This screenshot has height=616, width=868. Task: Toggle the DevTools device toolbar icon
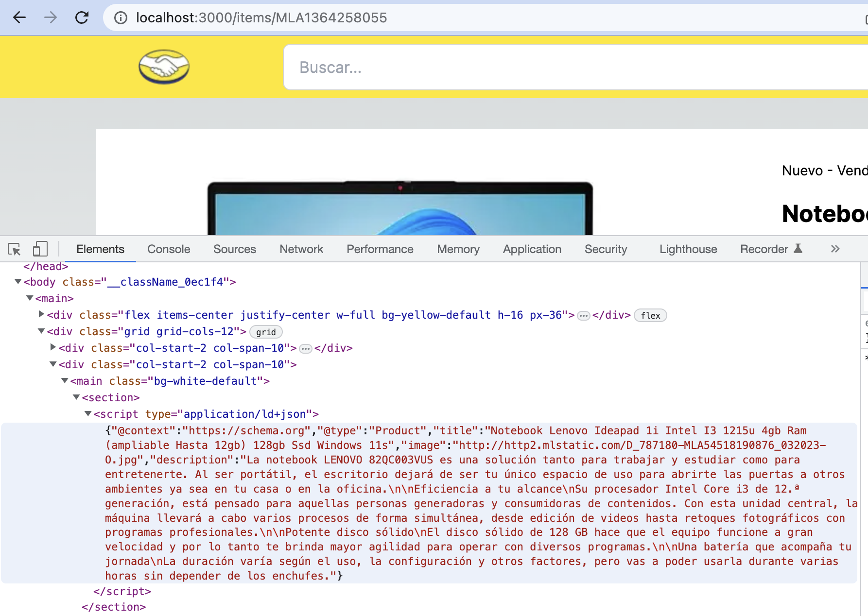click(x=40, y=249)
